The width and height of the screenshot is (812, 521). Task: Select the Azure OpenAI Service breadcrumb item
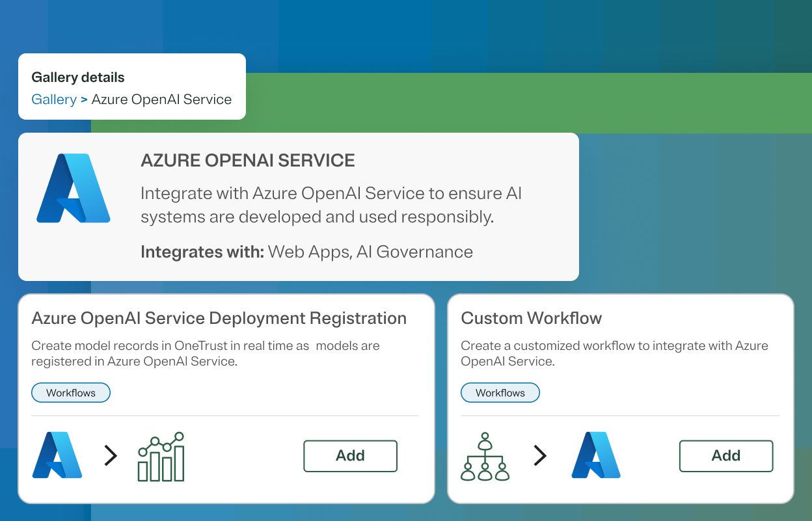coord(161,99)
